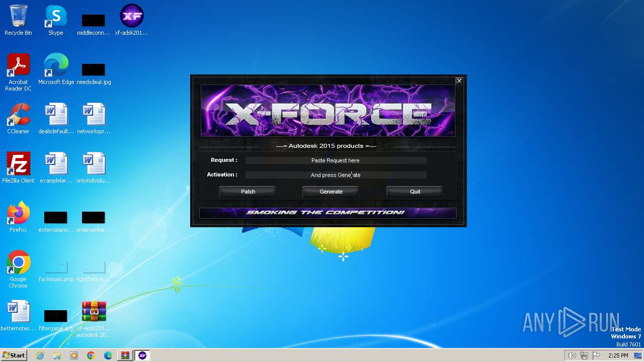644x362 pixels.
Task: Open Internet Explorer from the taskbar
Action: (40, 355)
